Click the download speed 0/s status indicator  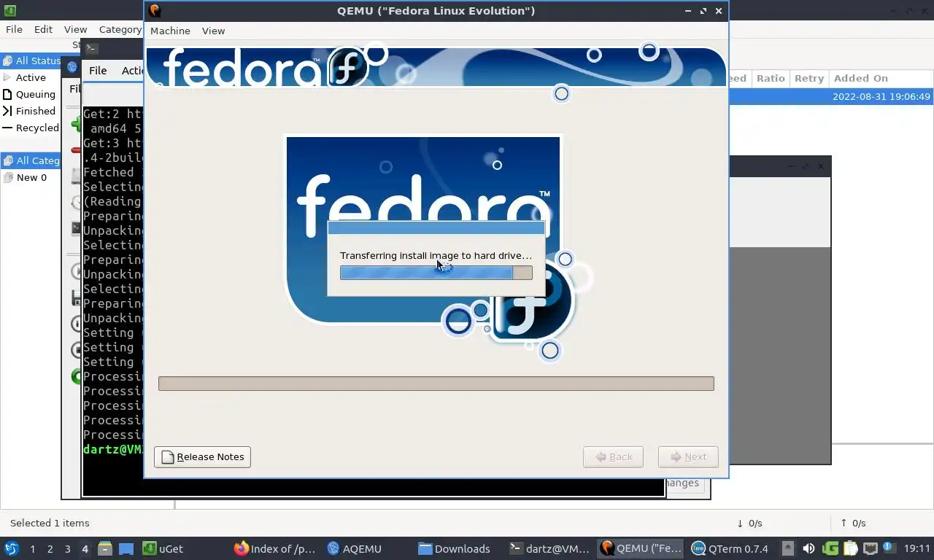749,523
